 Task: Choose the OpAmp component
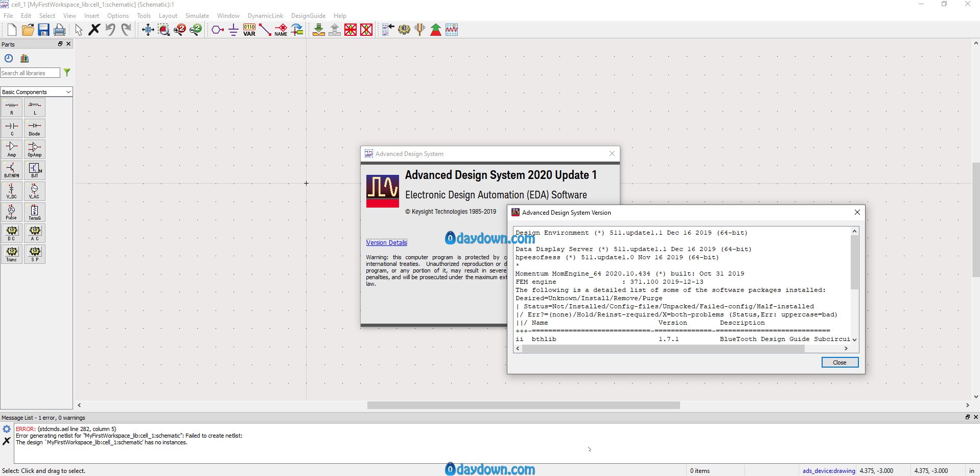point(35,149)
